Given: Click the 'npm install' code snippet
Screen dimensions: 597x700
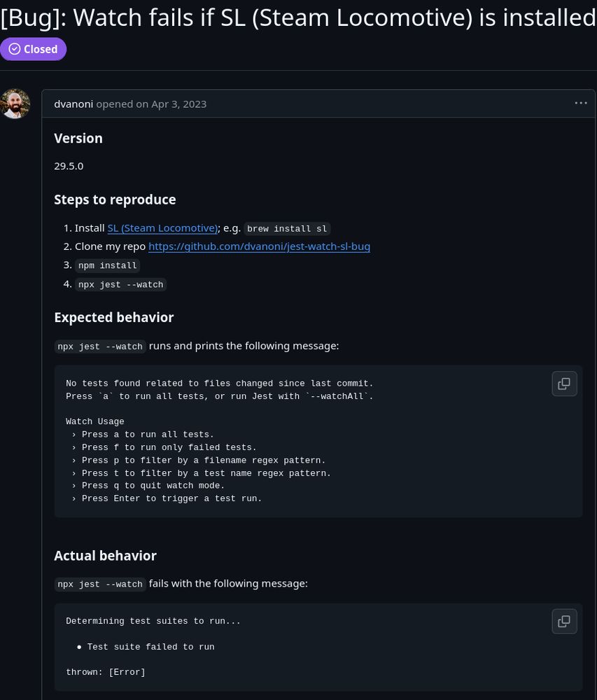Looking at the screenshot, I should [108, 266].
